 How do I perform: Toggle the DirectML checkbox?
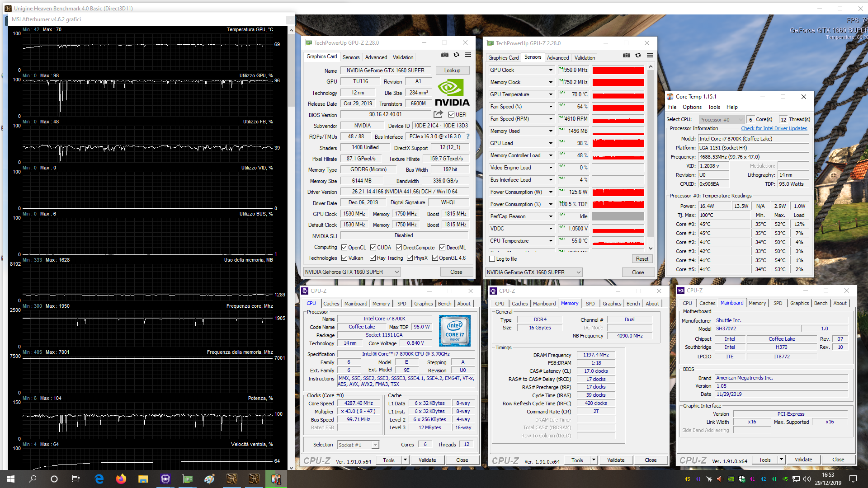click(x=442, y=248)
